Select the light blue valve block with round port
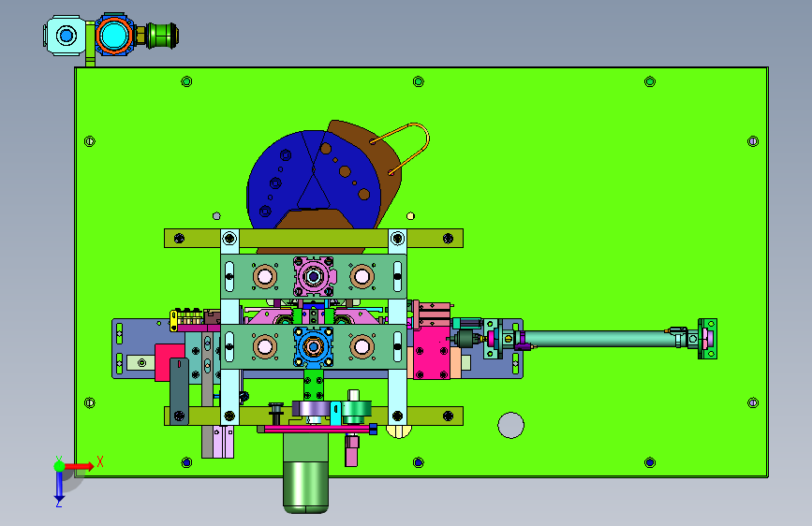Viewport: 812px width, 526px height. tap(65, 36)
